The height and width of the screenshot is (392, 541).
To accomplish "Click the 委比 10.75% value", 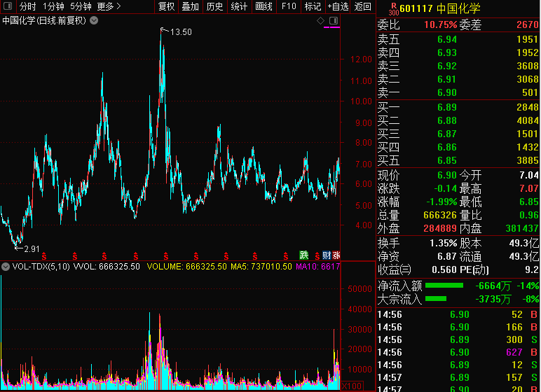I will coord(440,24).
